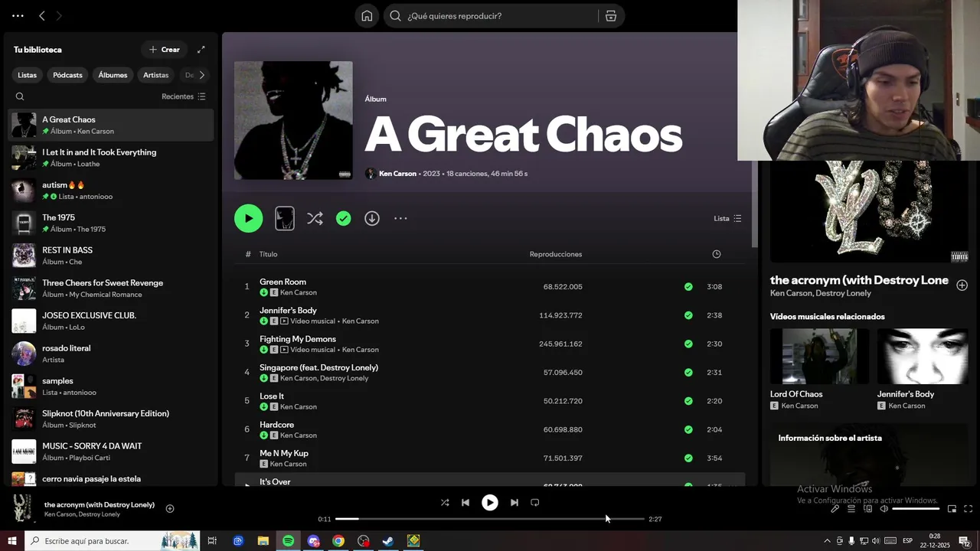
Task: Toggle saved status of Green Room
Action: coord(688,287)
